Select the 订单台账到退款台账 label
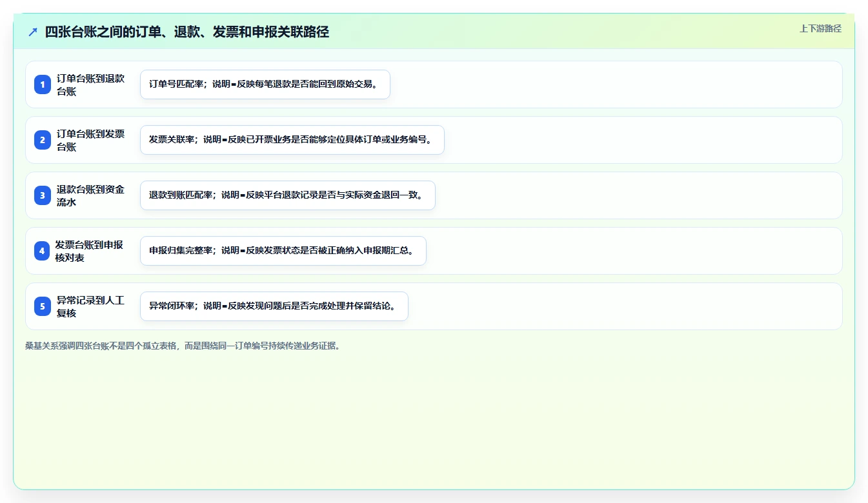868x503 pixels. tap(90, 84)
